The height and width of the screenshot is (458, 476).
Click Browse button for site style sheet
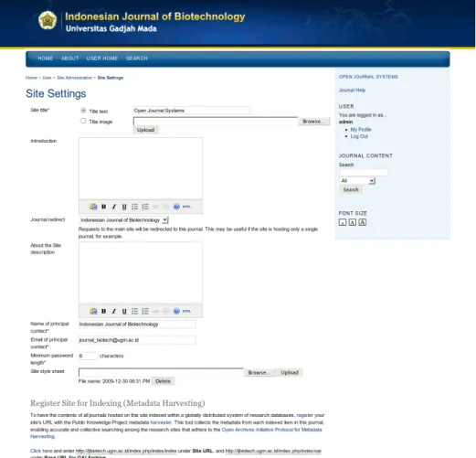click(259, 372)
